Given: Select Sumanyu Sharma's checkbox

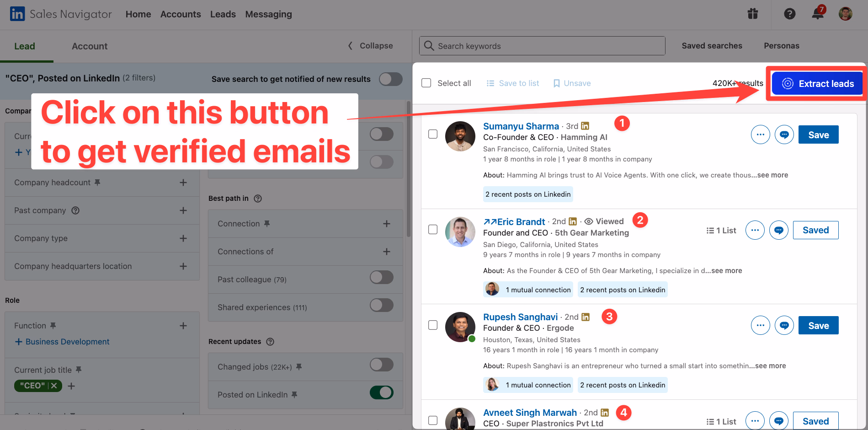Looking at the screenshot, I should [x=433, y=134].
